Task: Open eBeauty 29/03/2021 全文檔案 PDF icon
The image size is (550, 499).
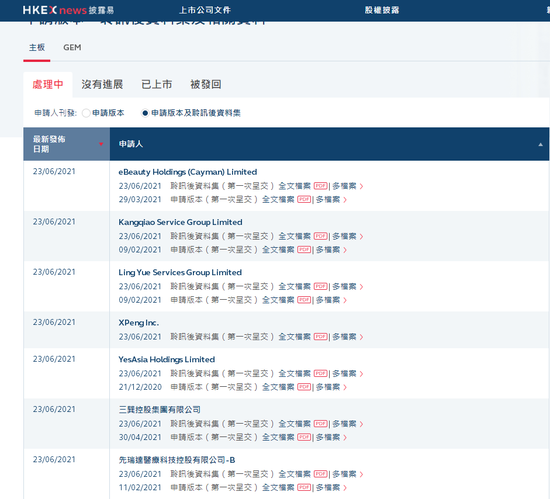Action: pos(304,200)
